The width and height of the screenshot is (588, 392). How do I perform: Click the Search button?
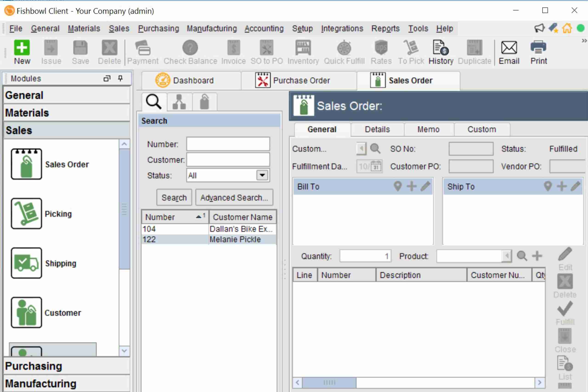(x=174, y=197)
